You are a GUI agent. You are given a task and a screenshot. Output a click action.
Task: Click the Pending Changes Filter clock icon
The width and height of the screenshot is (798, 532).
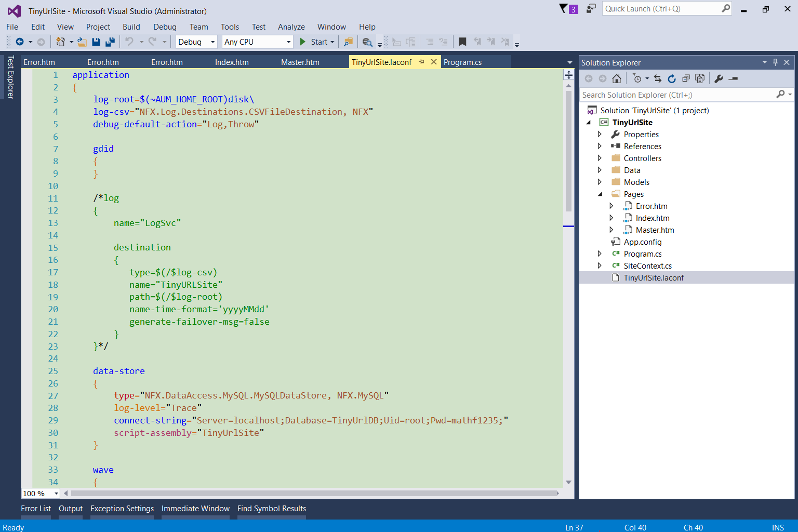pyautogui.click(x=637, y=78)
